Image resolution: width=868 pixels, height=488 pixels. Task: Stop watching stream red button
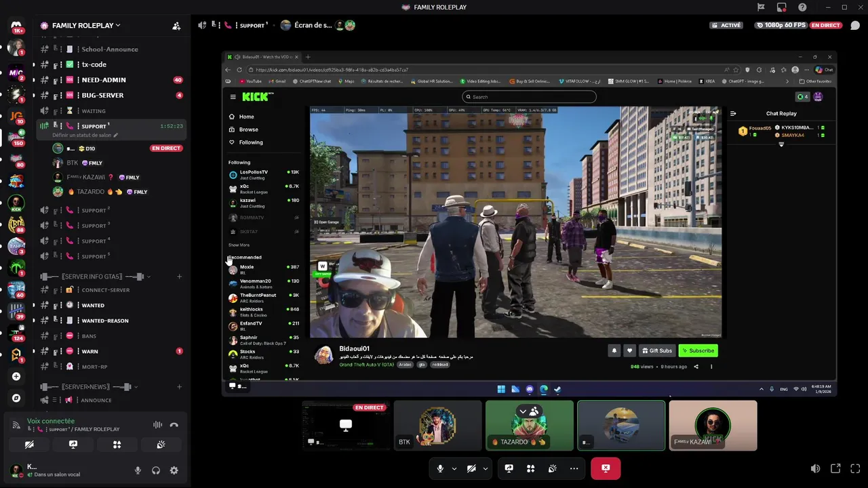[606, 468]
